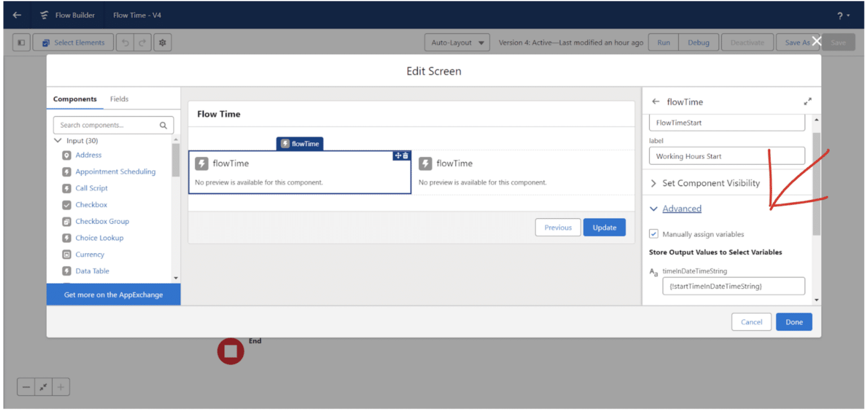This screenshot has width=868, height=412.
Task: Click the move handle on selected flowTime
Action: click(398, 155)
